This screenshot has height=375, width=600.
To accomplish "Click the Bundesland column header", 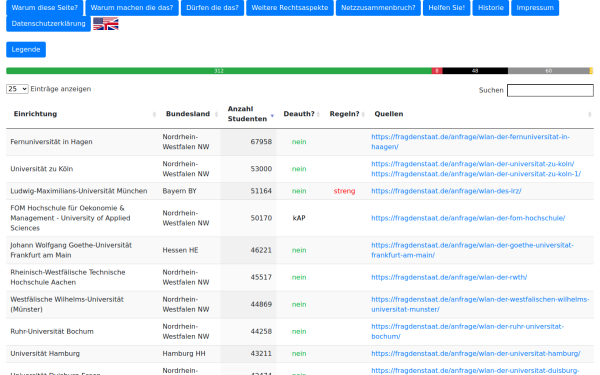I will point(188,114).
